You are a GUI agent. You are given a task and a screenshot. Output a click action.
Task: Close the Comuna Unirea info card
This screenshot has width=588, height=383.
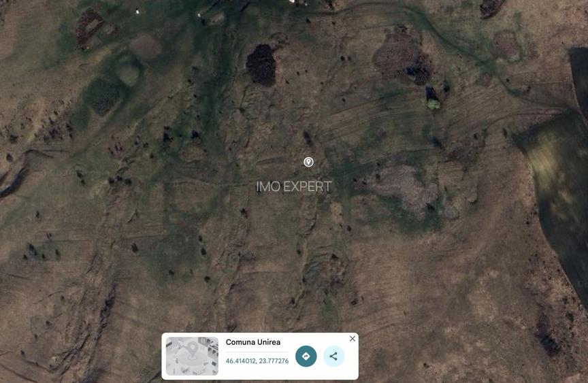(x=353, y=338)
